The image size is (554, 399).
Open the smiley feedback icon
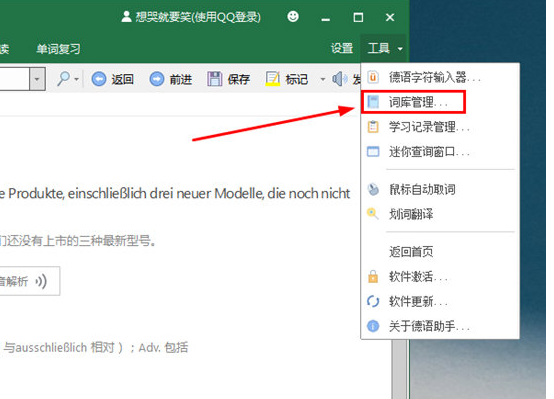point(293,16)
